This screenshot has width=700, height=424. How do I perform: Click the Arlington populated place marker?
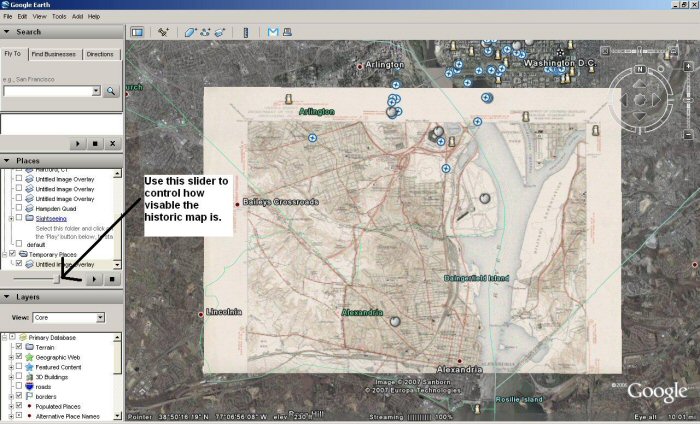tap(360, 67)
